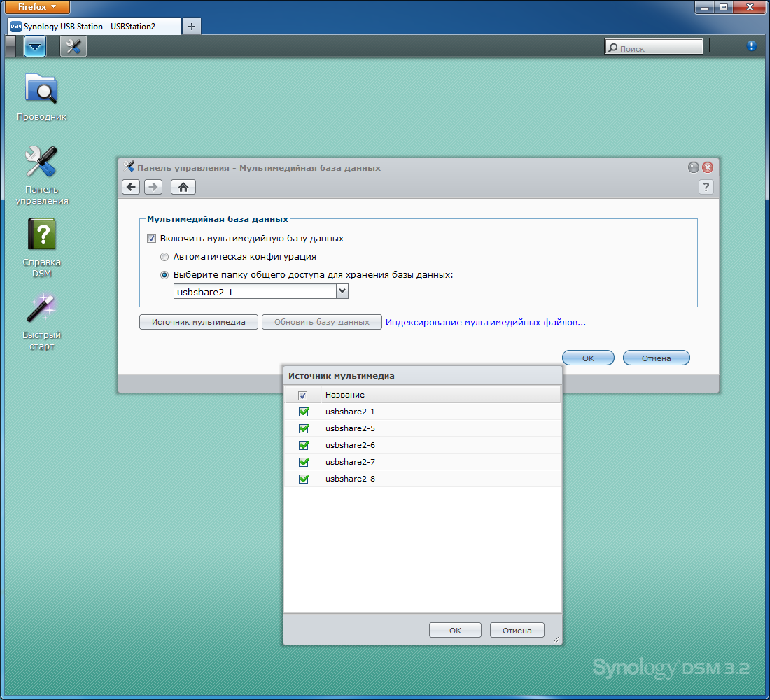The width and height of the screenshot is (770, 700).
Task: Open the DSM main menu arrow button
Action: point(35,47)
